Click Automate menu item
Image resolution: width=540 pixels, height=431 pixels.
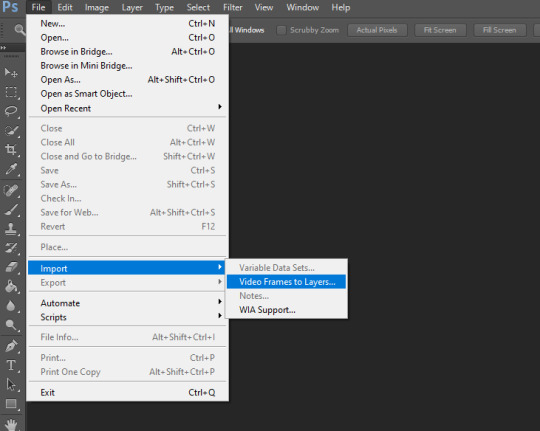point(127,303)
